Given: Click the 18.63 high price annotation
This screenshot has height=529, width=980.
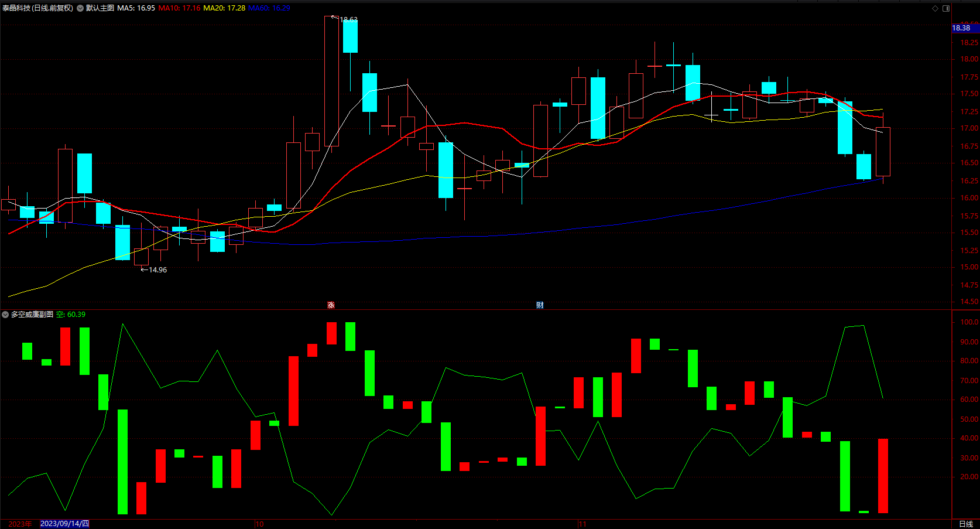Looking at the screenshot, I should tap(348, 19).
